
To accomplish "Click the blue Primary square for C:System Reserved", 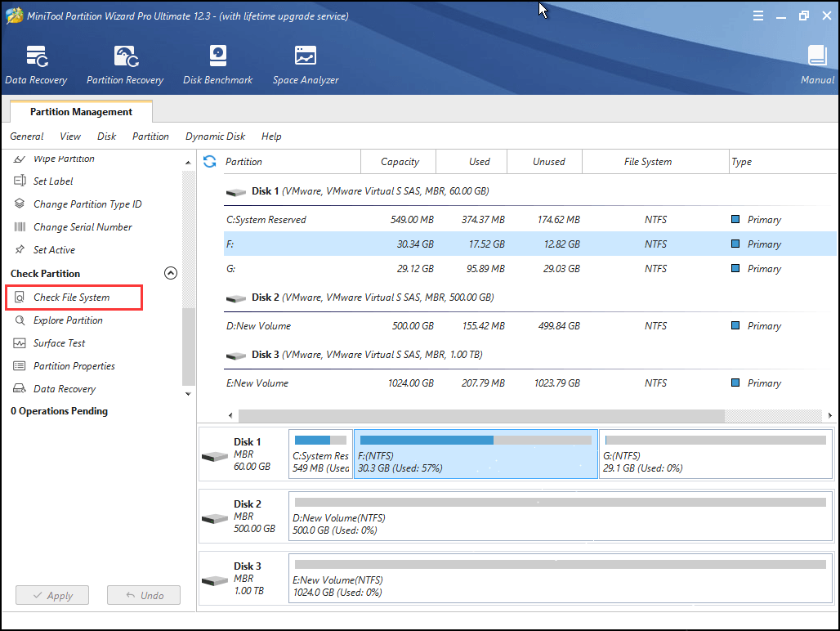I will 735,219.
